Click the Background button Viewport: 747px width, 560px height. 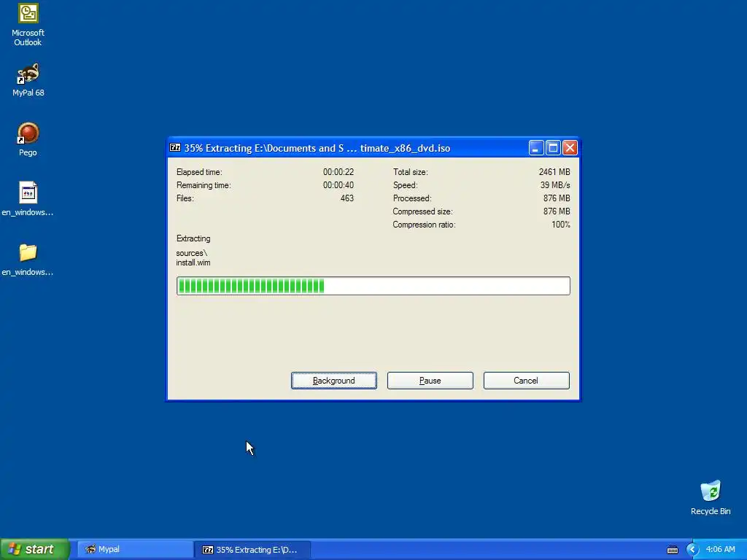tap(334, 381)
